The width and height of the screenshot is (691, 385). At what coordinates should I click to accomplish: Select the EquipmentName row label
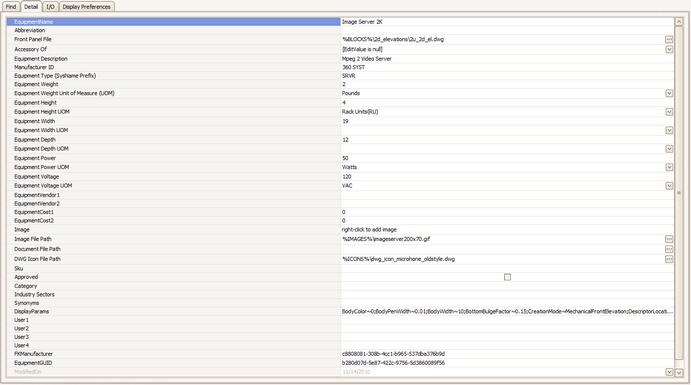pyautogui.click(x=33, y=22)
